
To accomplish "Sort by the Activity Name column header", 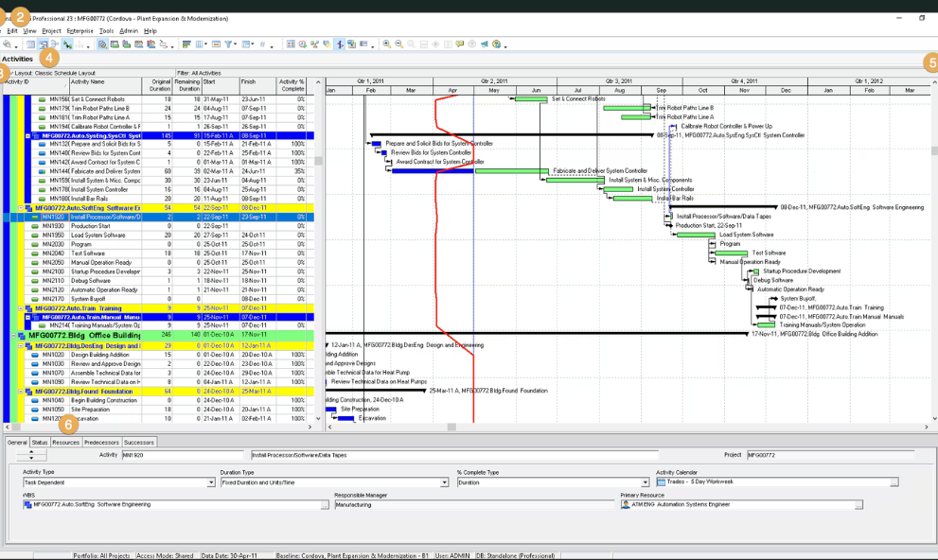I will [105, 85].
